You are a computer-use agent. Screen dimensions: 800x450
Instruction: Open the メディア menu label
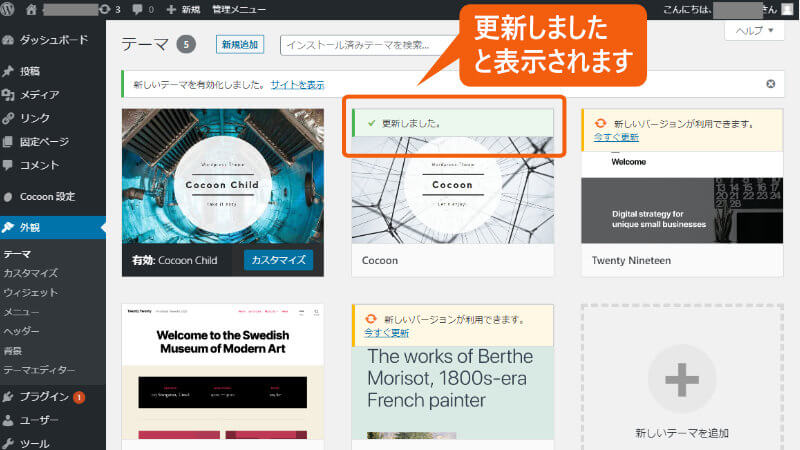click(39, 94)
